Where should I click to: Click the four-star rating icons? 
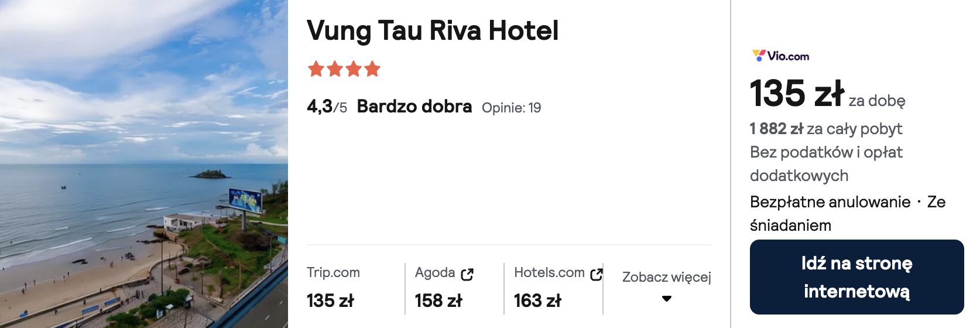344,69
